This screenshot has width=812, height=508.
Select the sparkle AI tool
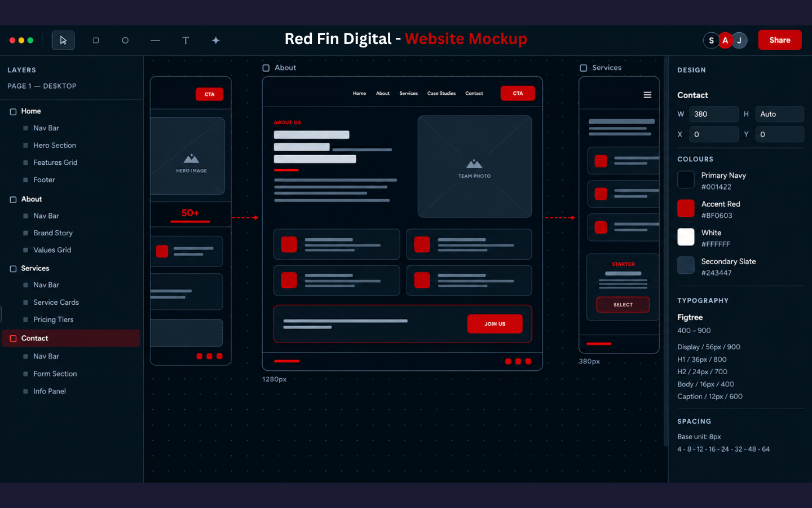click(215, 40)
